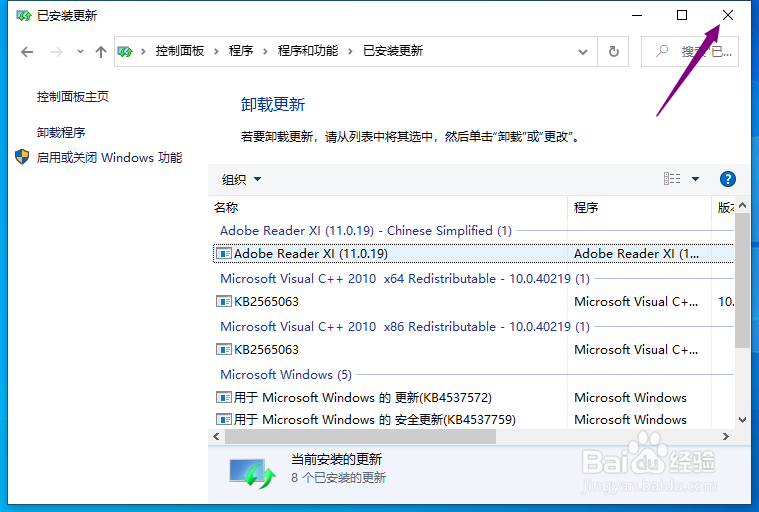
Task: Open 启用或关闭 Windows 功能 link
Action: click(109, 158)
